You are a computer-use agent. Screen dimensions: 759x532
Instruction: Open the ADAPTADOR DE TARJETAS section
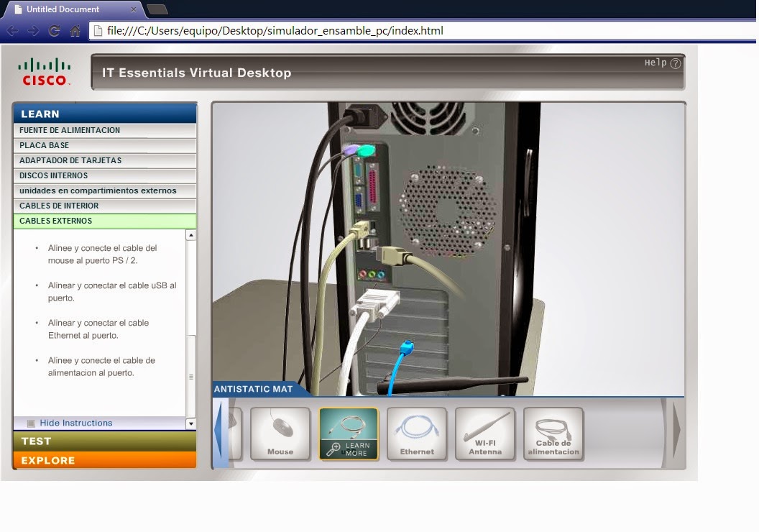(x=104, y=160)
